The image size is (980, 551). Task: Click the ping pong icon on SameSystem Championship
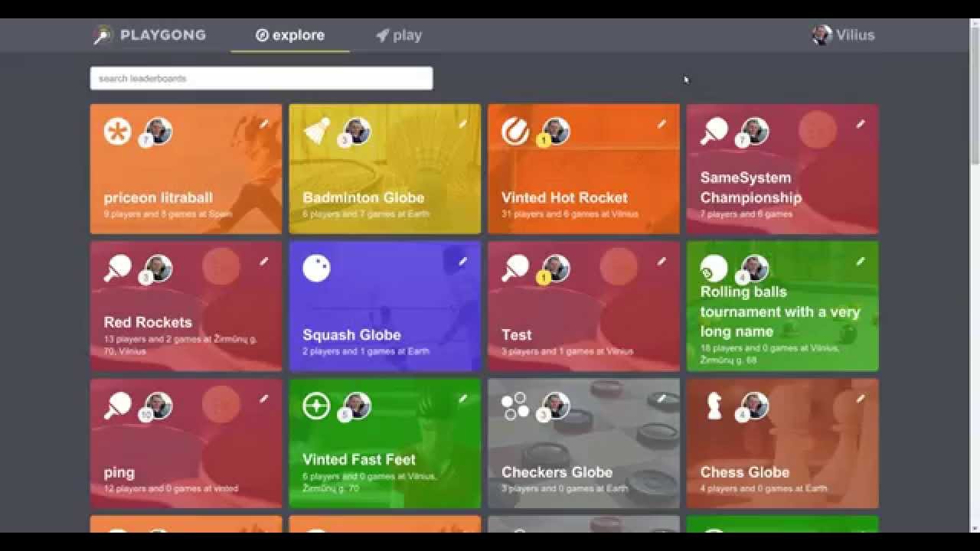714,132
